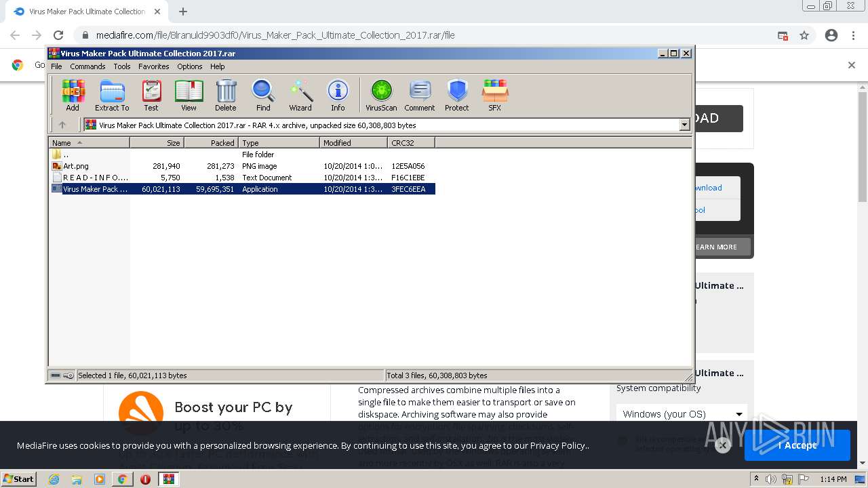
Task: Sort files by Size column header
Action: pyautogui.click(x=157, y=142)
